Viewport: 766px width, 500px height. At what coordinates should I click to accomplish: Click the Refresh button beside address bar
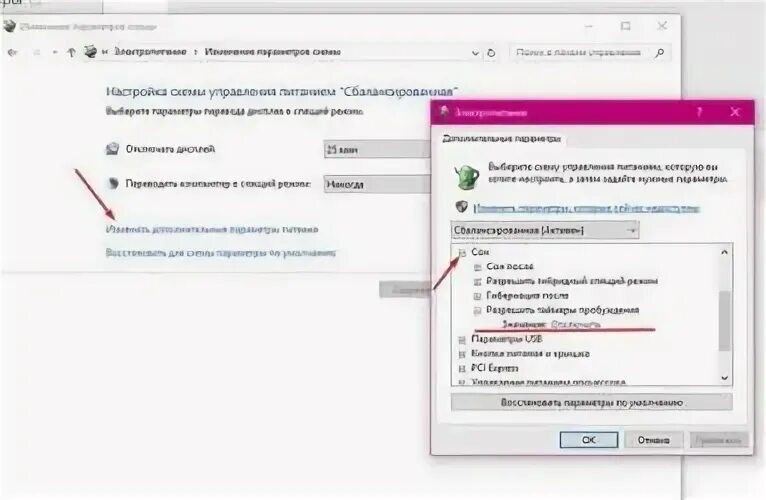(x=491, y=53)
